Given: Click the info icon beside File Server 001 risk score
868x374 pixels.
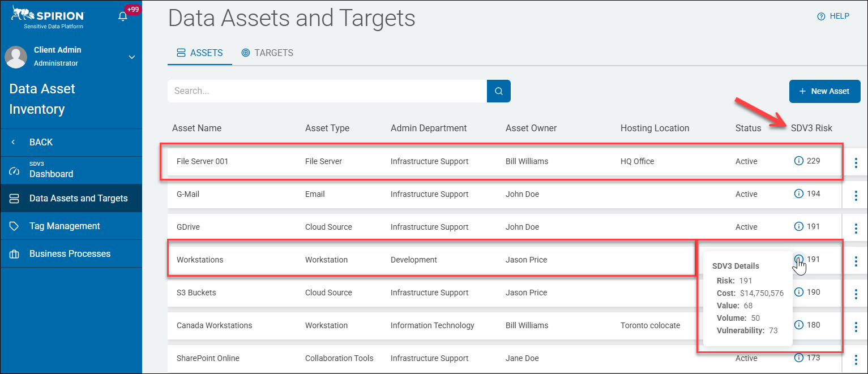Looking at the screenshot, I should click(798, 161).
